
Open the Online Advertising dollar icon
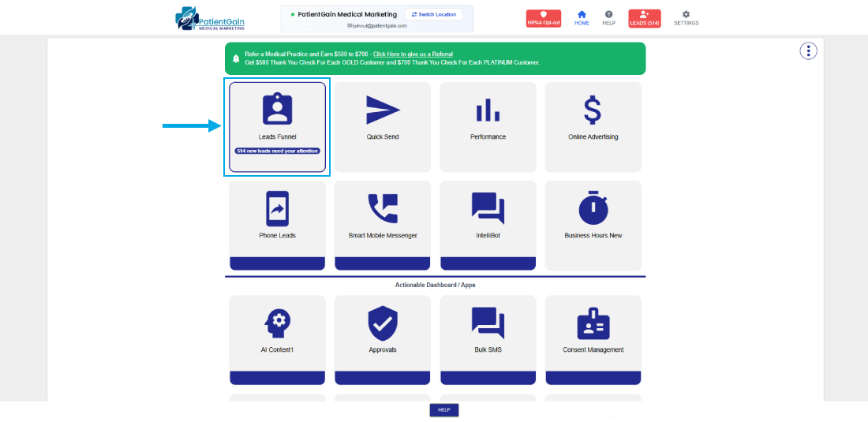point(593,110)
